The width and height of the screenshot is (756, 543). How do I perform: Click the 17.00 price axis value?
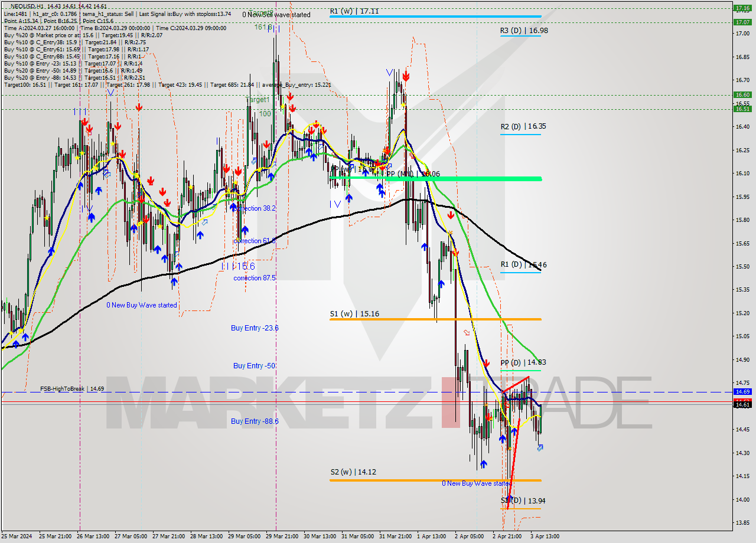point(742,34)
